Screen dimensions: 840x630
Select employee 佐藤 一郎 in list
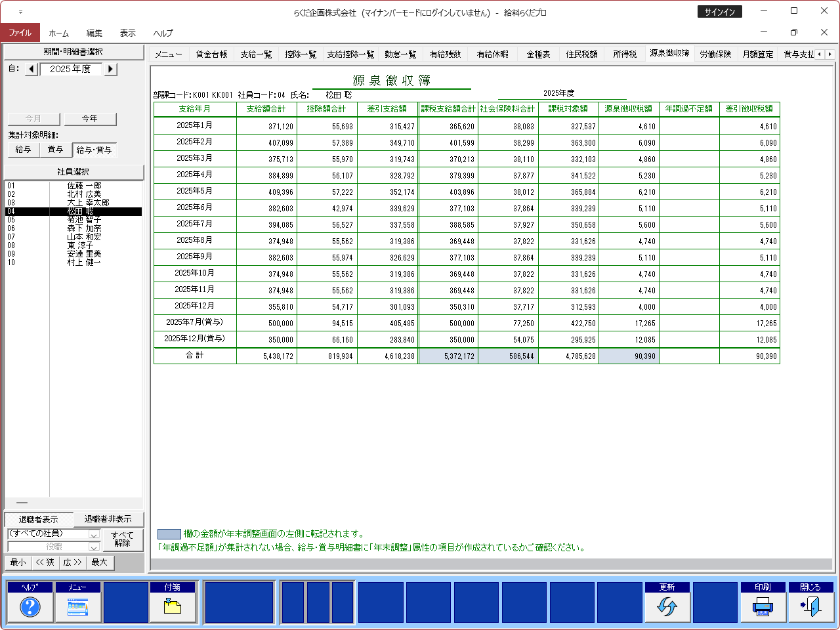click(x=84, y=186)
